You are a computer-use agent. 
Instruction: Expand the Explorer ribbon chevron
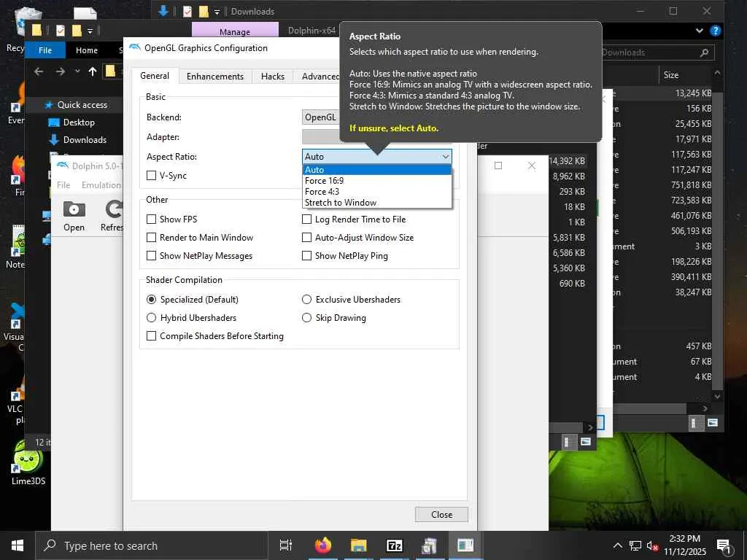[x=699, y=31]
